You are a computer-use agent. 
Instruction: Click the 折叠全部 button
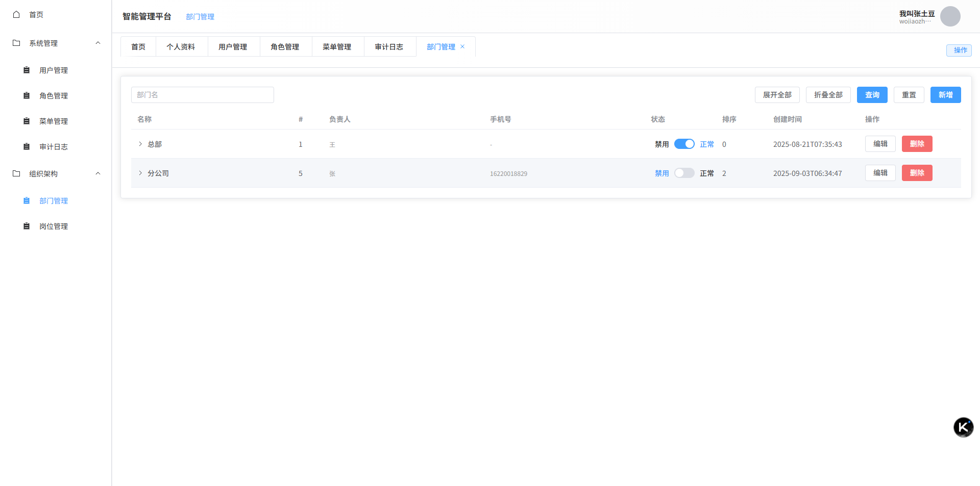tap(828, 95)
